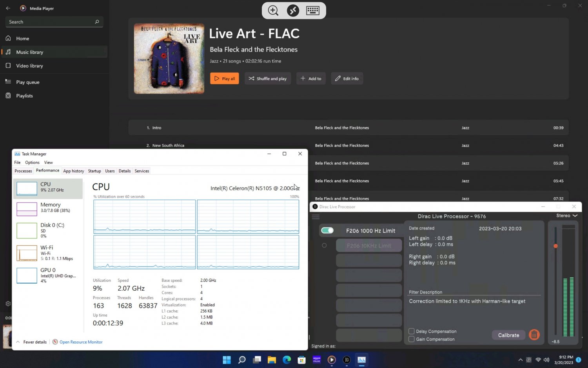Switch to the Startup tab
The image size is (588, 368).
pos(94,171)
